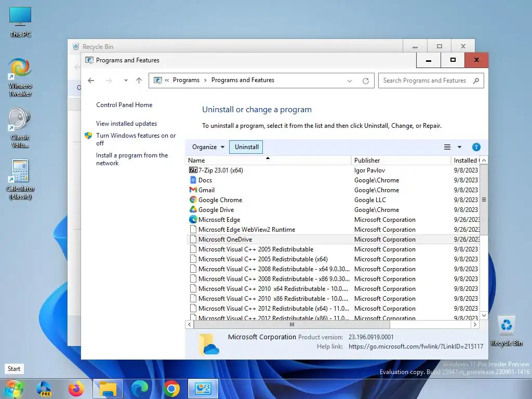Open the OneDrive help link URL
The height and width of the screenshot is (399, 532).
coord(416,347)
